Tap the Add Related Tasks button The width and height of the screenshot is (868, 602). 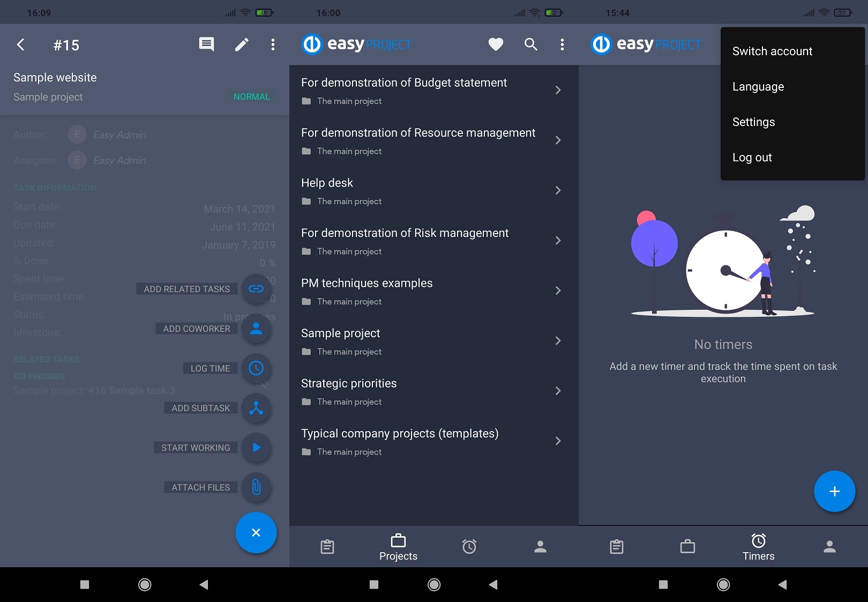point(186,288)
